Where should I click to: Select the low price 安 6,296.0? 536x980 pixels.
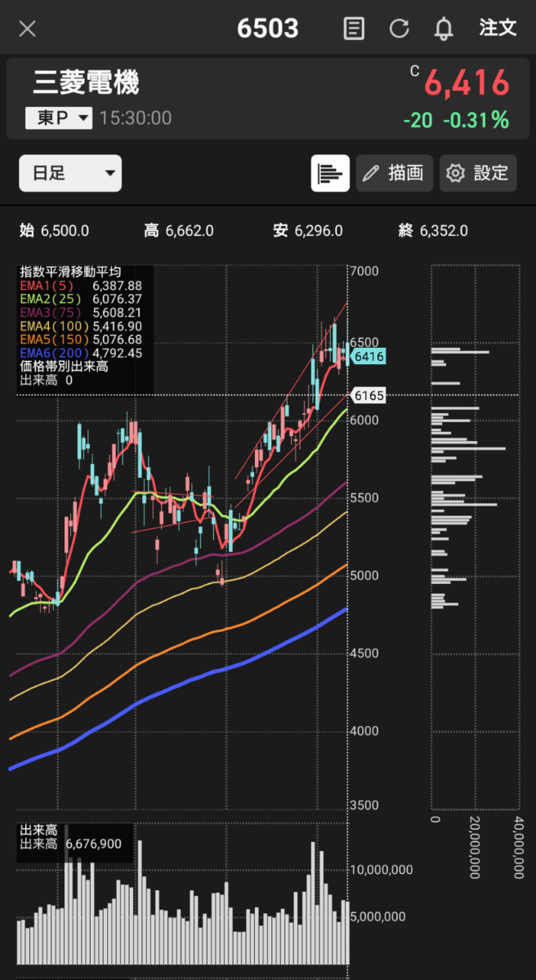point(308,231)
